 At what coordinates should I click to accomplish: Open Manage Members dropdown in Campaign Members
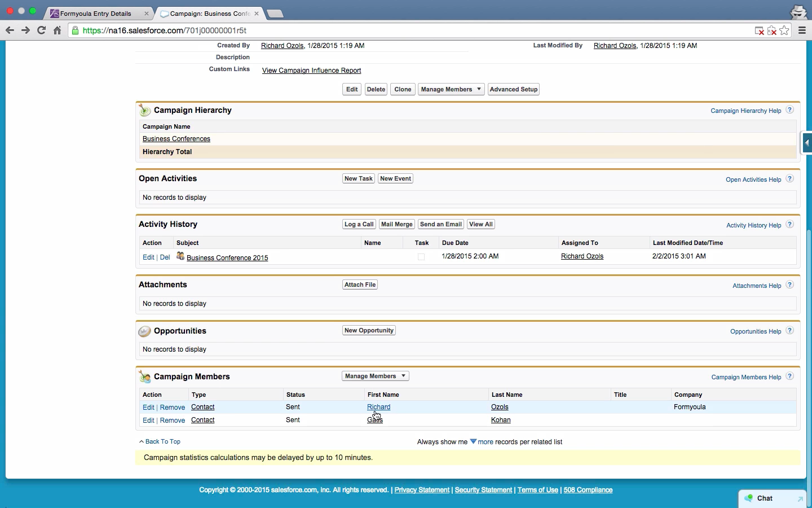[376, 376]
